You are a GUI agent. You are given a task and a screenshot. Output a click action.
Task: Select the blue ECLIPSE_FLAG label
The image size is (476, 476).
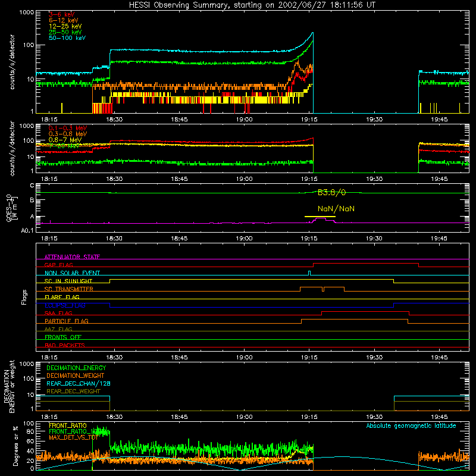(x=65, y=305)
